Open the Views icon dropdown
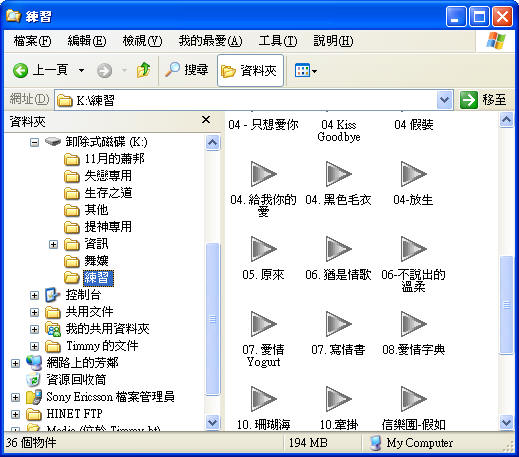Screen dimensions: 519x457 click(306, 71)
